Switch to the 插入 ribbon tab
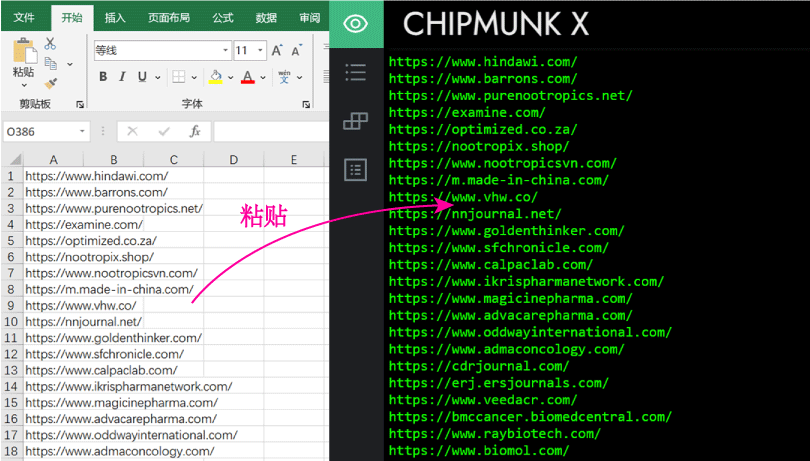This screenshot has width=810, height=461. [x=115, y=18]
